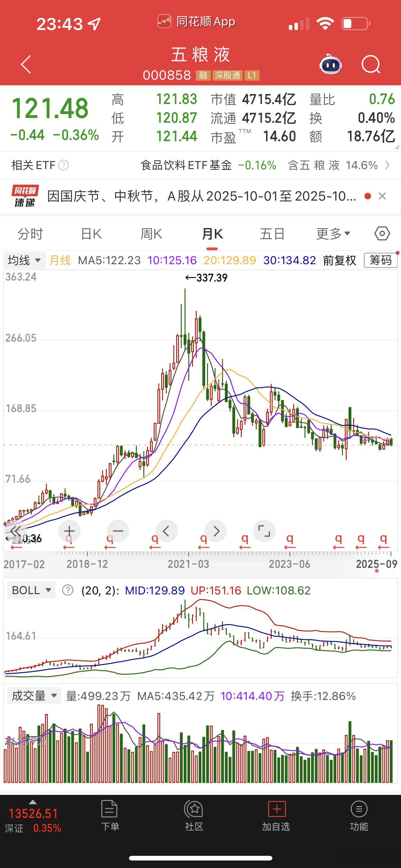Tap the 融 margin trading tag
The height and width of the screenshot is (868, 401).
click(203, 75)
